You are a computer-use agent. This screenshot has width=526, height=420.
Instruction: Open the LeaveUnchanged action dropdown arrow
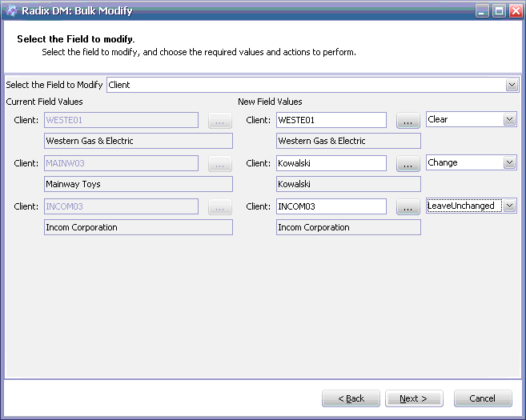click(x=509, y=206)
